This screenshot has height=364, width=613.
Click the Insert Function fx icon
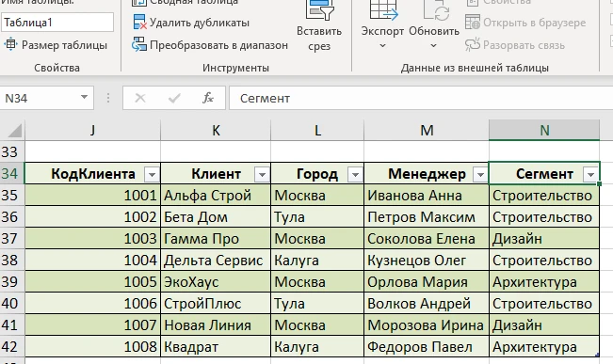pyautogui.click(x=207, y=98)
